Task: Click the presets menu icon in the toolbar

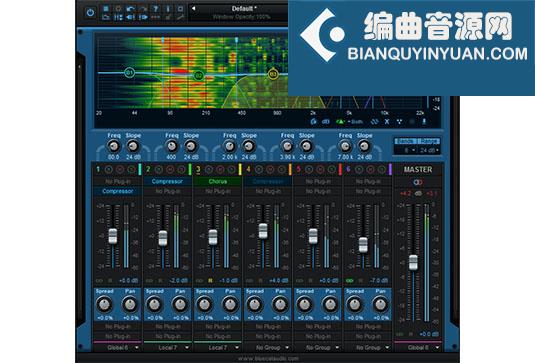Action: tap(106, 9)
